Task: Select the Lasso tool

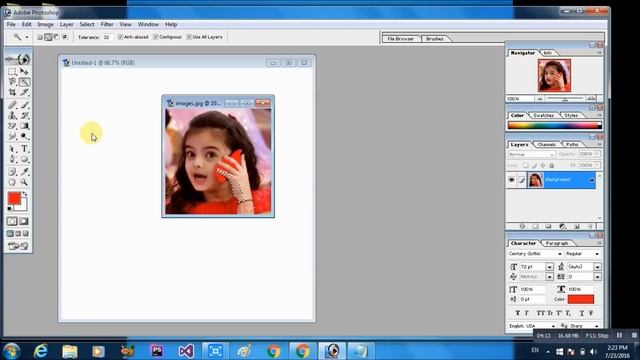Action: [12, 82]
